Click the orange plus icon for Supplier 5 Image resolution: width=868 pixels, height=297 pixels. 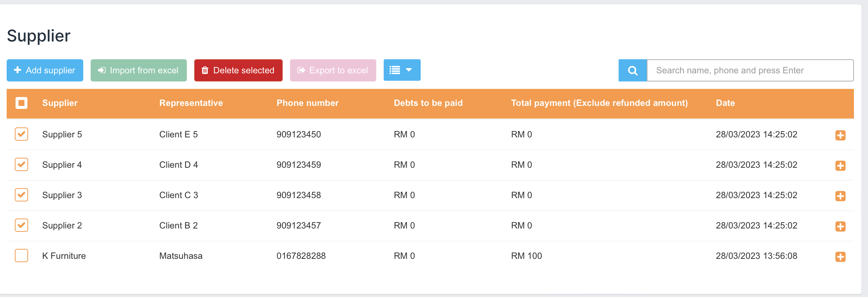coord(840,135)
